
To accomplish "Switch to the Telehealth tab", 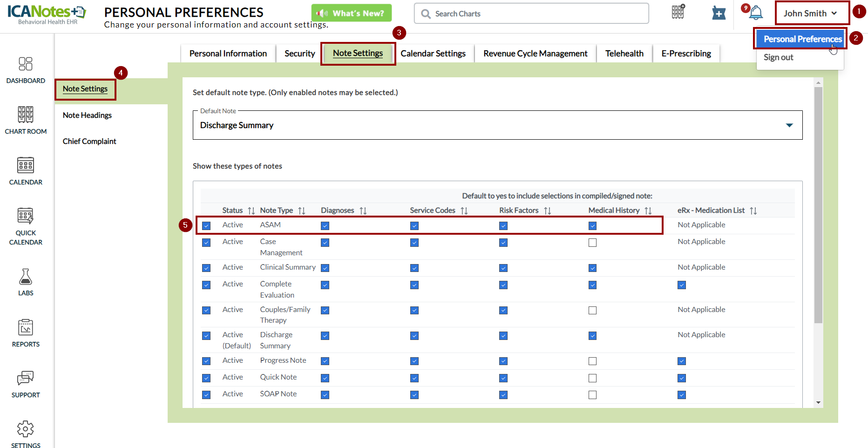I will [x=624, y=54].
